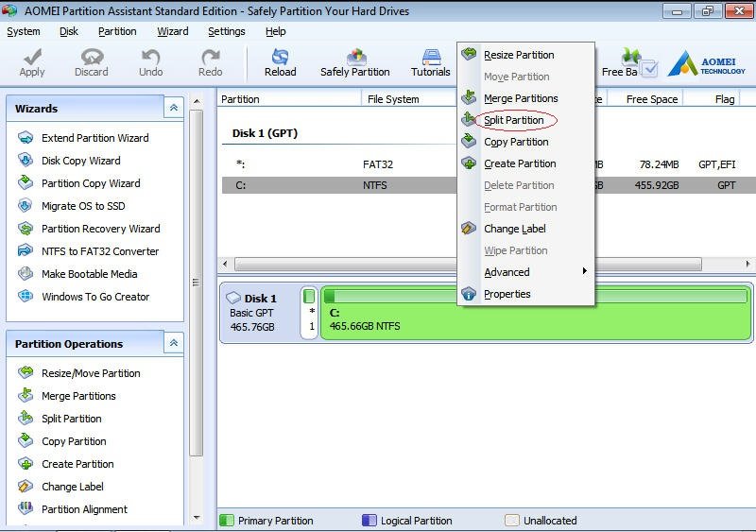Click the Logical Partition blue legend swatch
This screenshot has height=532, width=756.
tap(369, 520)
